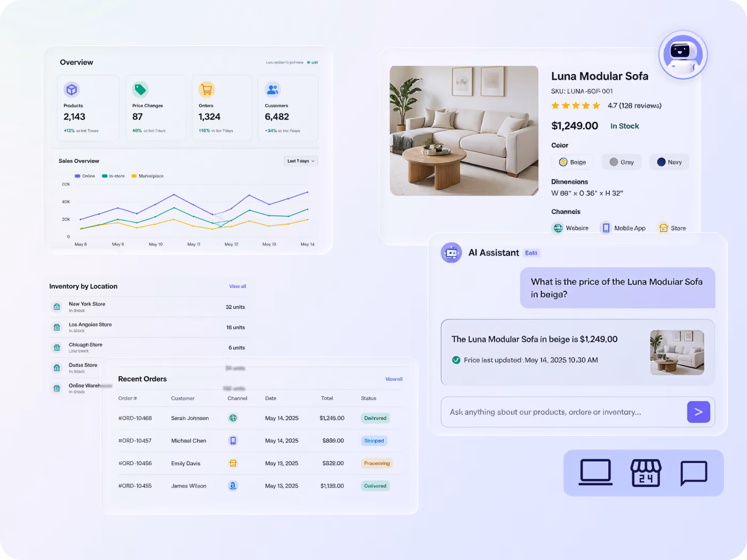Click the large robot avatar bubble
The image size is (747, 560).
point(682,54)
